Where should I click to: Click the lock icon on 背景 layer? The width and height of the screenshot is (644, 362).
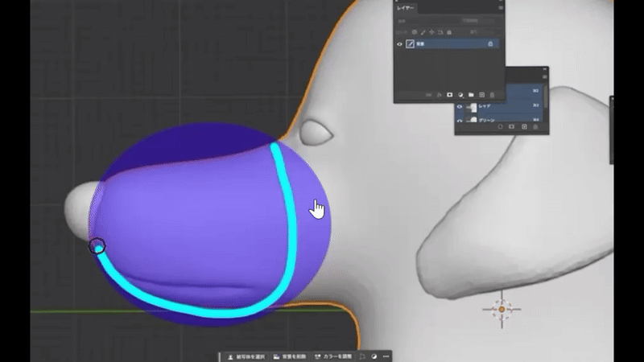(x=491, y=45)
